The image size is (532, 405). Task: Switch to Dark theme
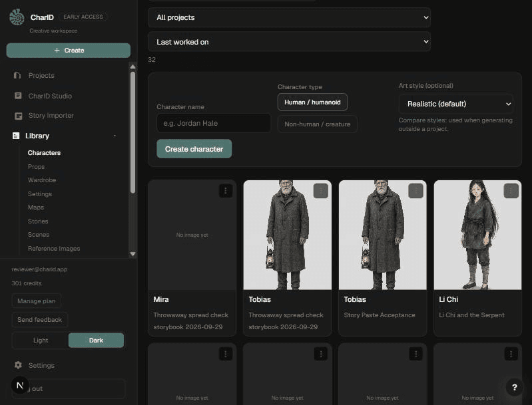click(96, 340)
